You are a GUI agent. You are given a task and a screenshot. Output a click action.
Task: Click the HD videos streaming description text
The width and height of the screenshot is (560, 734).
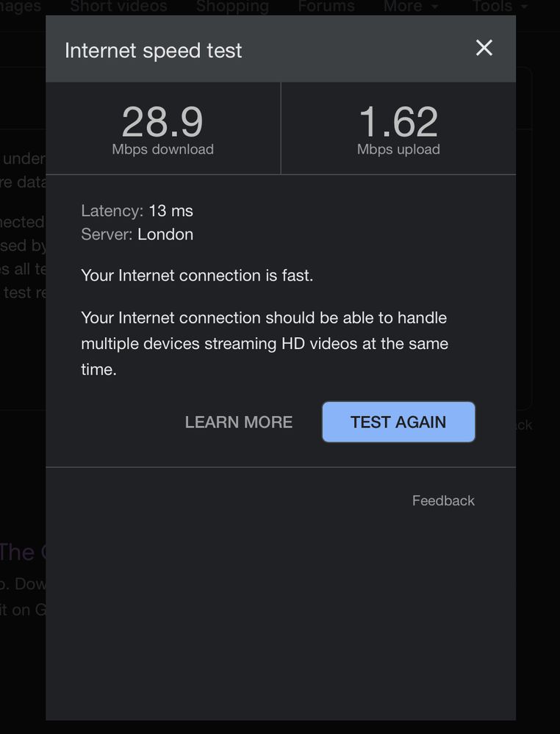click(x=265, y=343)
